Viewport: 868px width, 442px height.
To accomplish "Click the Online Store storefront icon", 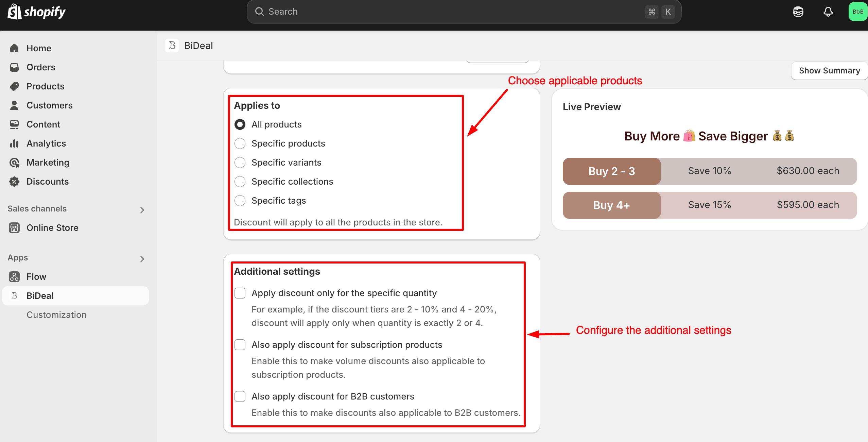I will coord(14,228).
